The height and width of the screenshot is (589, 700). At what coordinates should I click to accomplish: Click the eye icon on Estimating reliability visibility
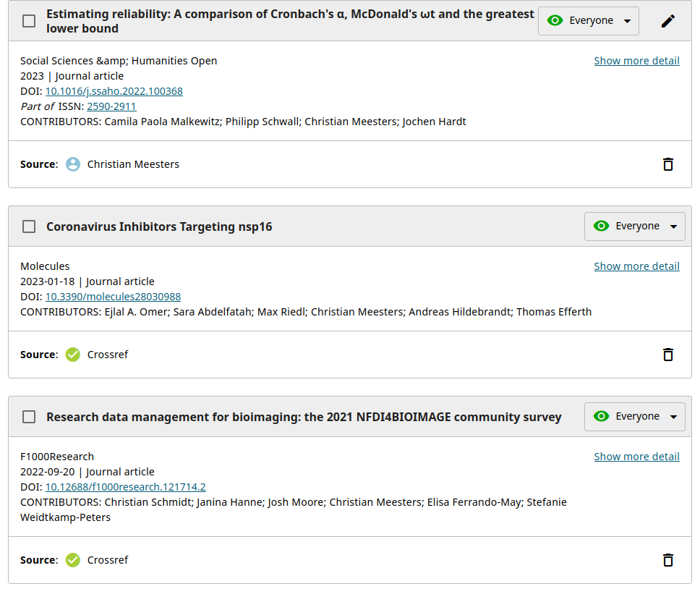555,21
